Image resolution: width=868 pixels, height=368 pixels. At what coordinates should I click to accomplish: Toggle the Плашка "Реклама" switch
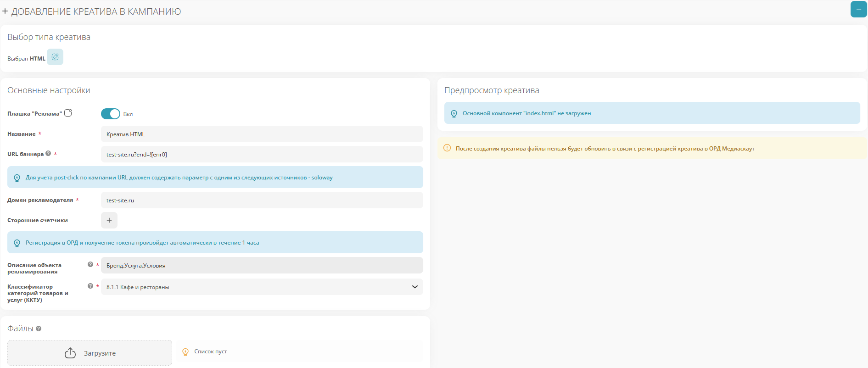coord(111,114)
